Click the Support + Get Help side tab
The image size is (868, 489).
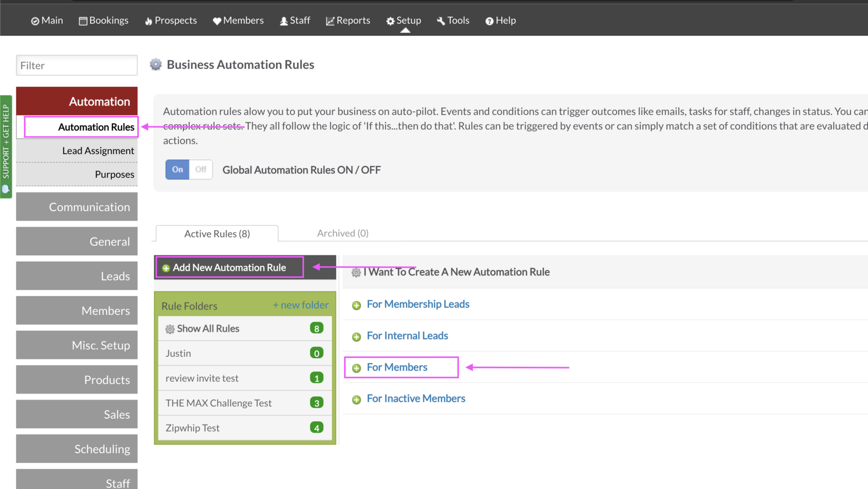tap(6, 146)
